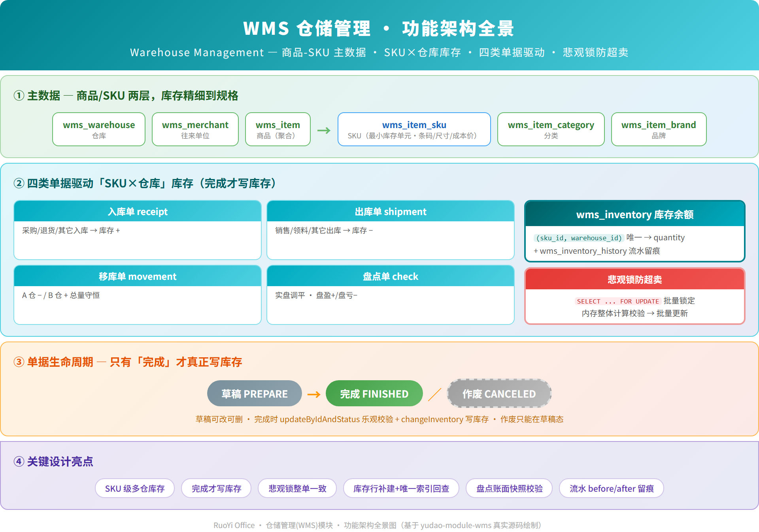Open the wms_item 商品（聚合） card

(278, 129)
